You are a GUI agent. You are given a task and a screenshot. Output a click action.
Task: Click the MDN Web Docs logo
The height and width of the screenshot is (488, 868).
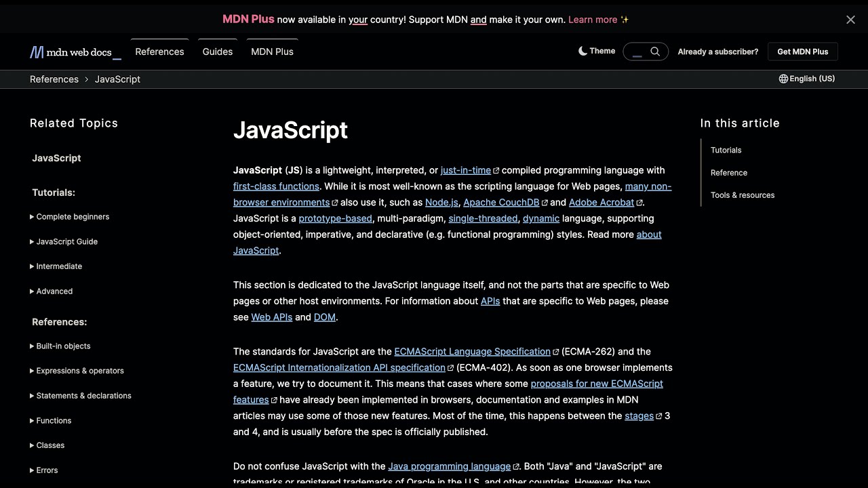click(75, 52)
